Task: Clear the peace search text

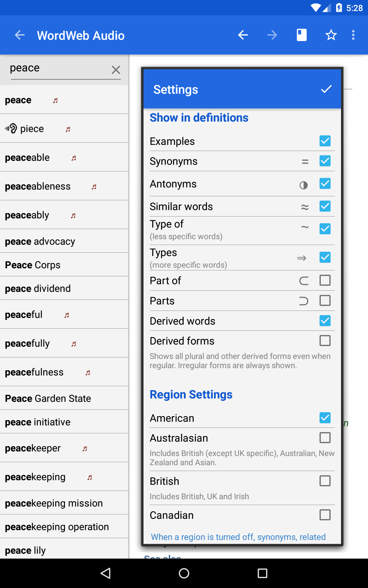Action: pos(116,70)
